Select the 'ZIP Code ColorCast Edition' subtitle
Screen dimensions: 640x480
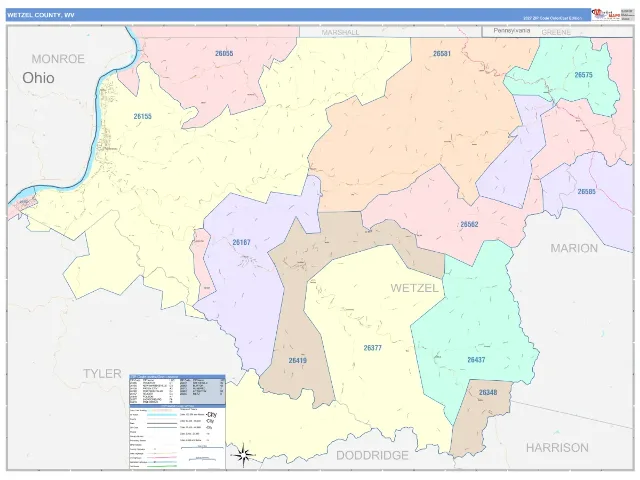(x=552, y=18)
